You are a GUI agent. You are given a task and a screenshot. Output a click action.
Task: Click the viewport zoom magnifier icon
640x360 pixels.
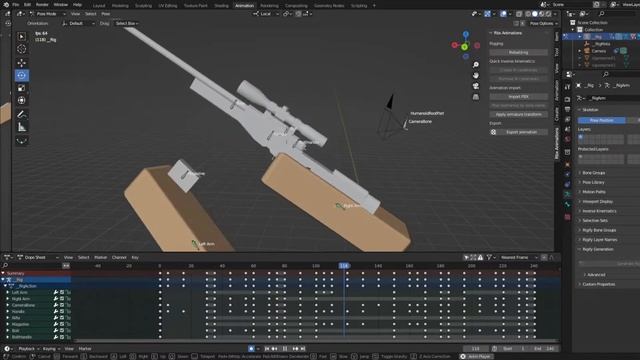coord(476,65)
